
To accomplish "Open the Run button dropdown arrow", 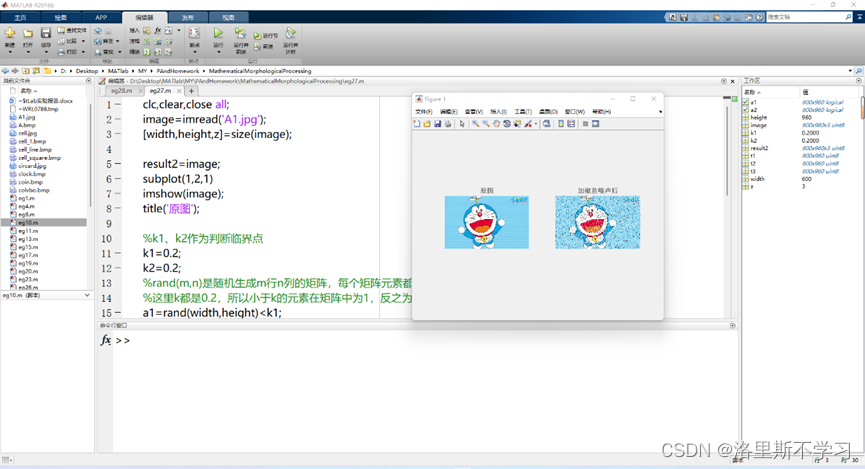I will (218, 52).
